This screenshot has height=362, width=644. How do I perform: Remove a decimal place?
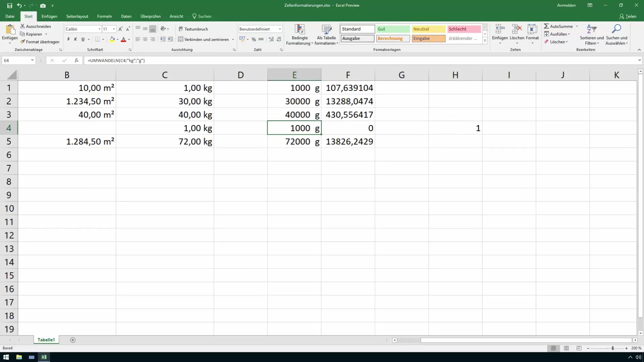click(x=279, y=39)
